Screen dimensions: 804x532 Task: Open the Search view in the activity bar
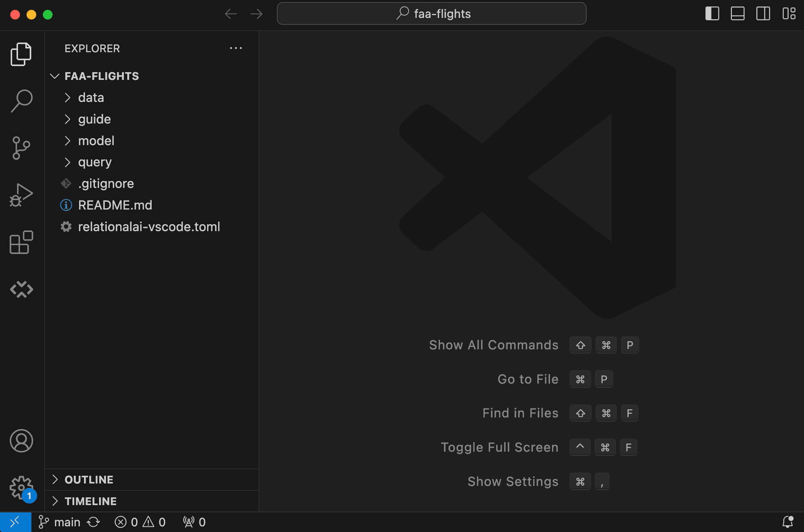click(21, 101)
